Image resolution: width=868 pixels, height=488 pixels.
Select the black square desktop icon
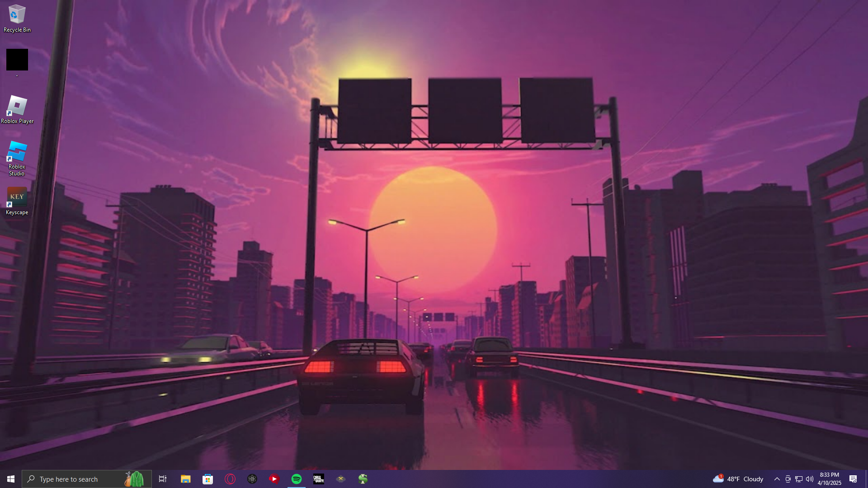[x=17, y=60]
